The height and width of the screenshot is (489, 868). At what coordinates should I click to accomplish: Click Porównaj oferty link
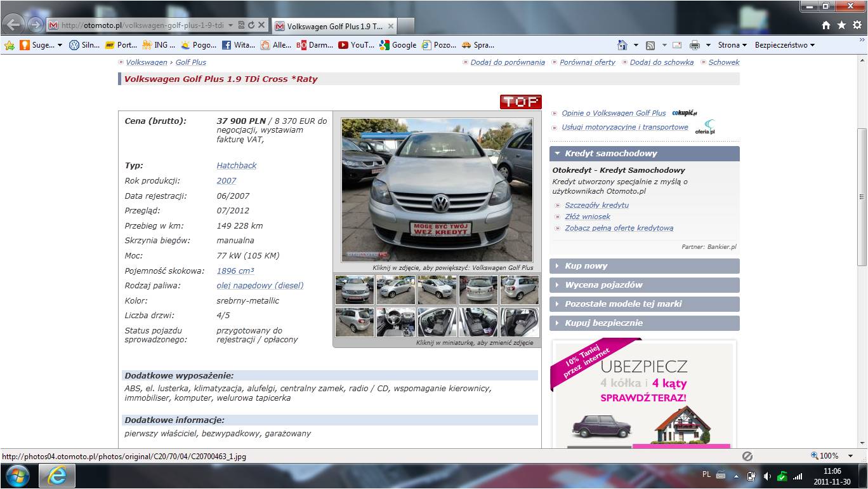(588, 62)
